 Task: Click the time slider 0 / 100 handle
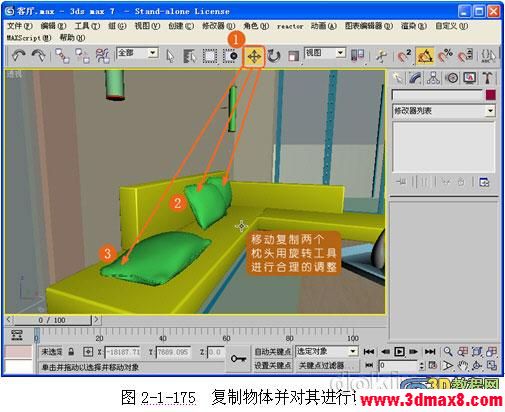click(52, 320)
